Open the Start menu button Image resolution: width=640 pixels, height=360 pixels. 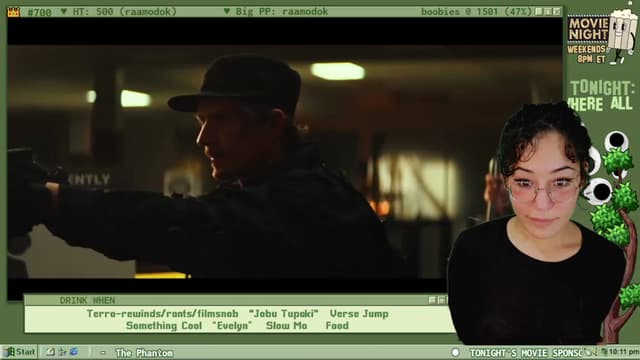20,352
